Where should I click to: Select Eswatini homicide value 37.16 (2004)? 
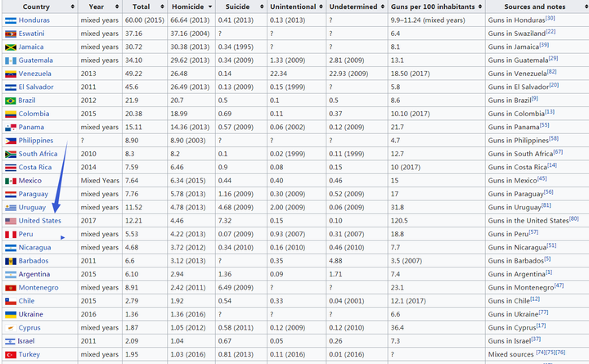pos(190,34)
